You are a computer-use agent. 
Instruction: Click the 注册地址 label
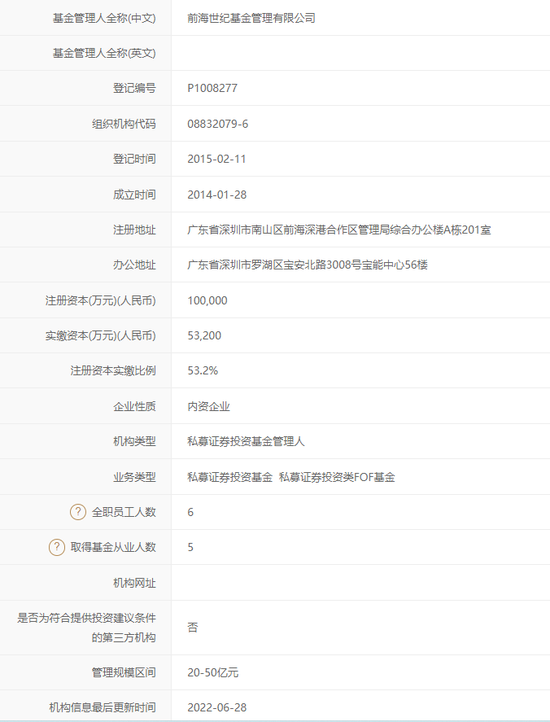(x=135, y=229)
